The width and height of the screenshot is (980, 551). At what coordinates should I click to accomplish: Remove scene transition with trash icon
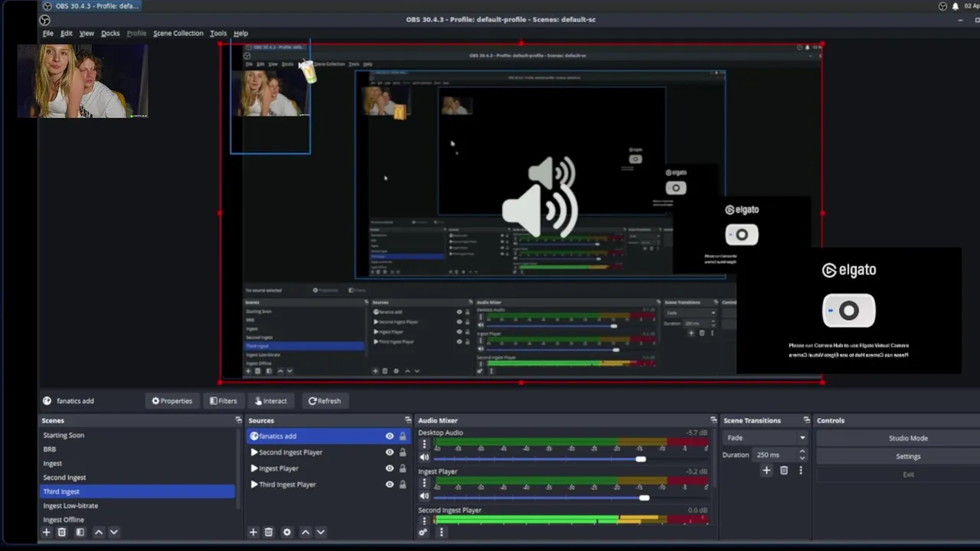[x=784, y=471]
